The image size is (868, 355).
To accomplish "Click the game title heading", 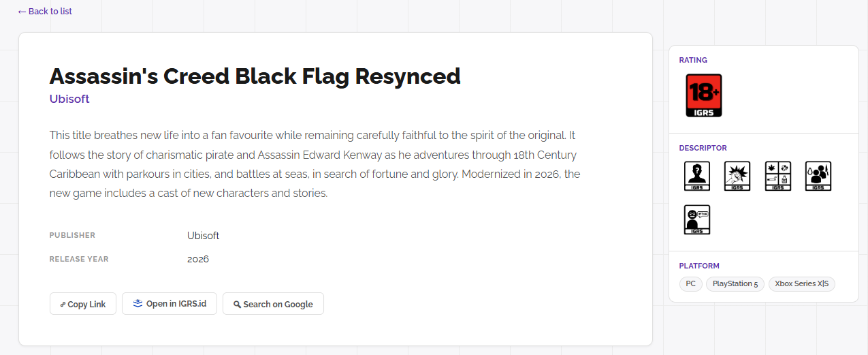I will pos(255,76).
